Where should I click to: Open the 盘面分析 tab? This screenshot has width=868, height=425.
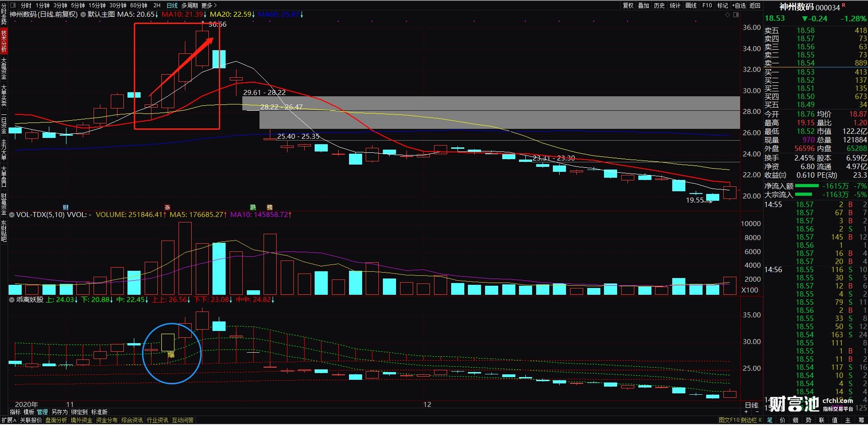(x=56, y=420)
